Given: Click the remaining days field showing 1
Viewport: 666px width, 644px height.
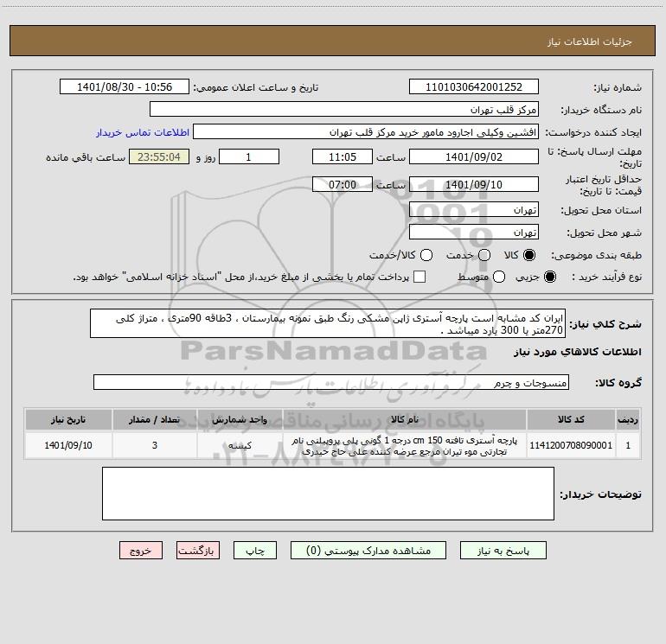Looking at the screenshot, I should (x=249, y=156).
